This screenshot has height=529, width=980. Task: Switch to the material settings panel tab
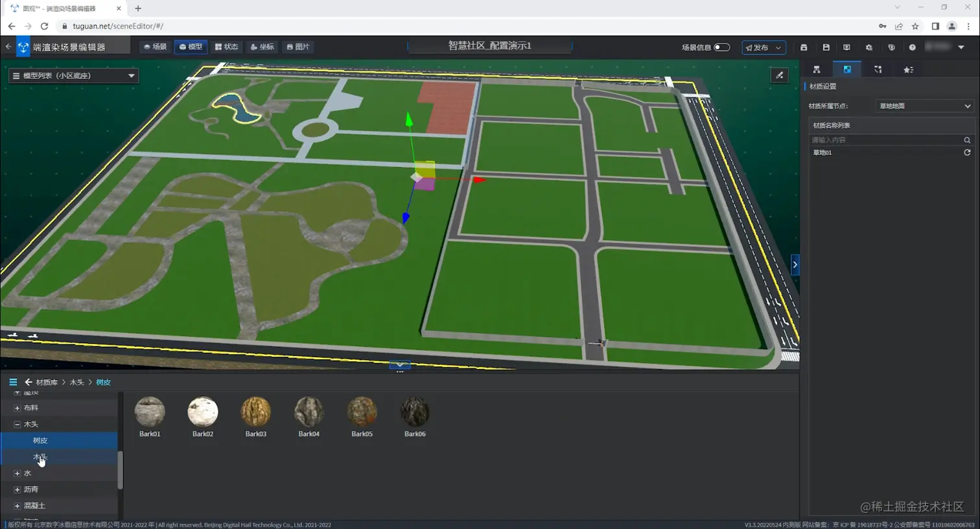click(847, 69)
